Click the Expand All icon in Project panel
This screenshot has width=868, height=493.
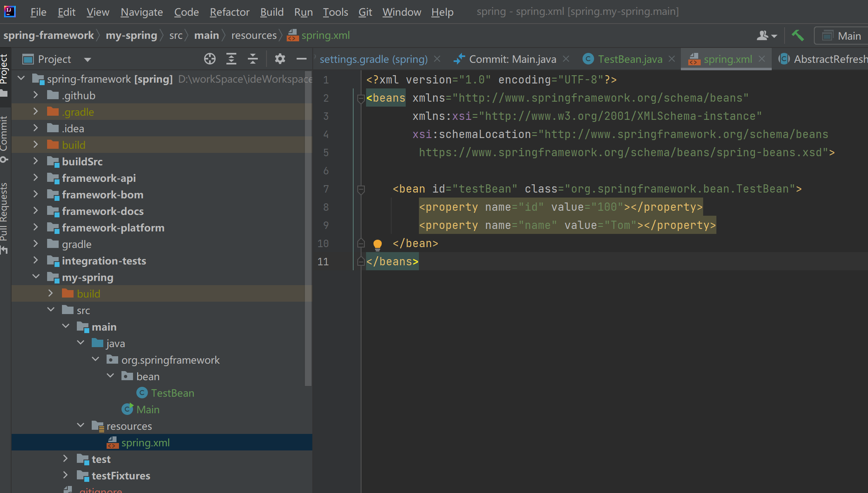click(231, 59)
